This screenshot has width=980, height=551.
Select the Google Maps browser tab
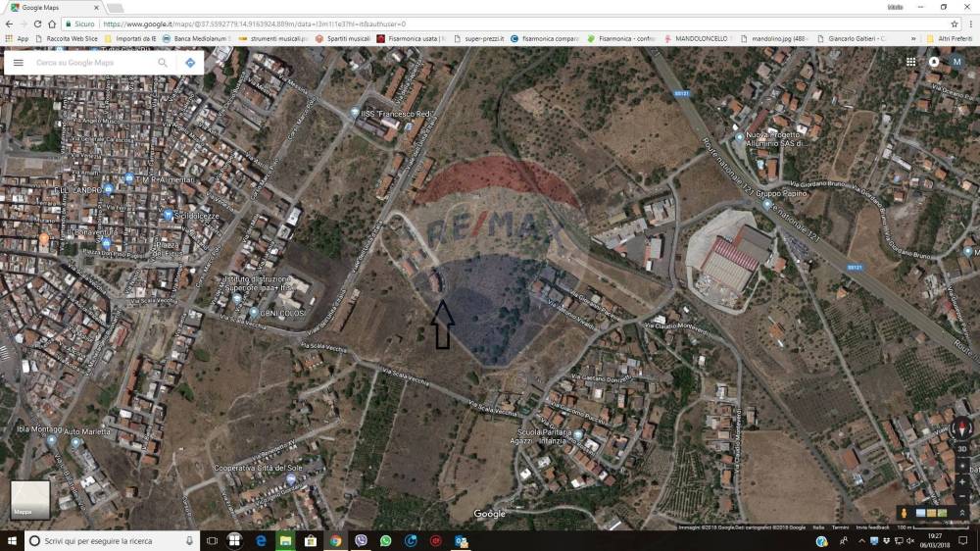pyautogui.click(x=54, y=8)
